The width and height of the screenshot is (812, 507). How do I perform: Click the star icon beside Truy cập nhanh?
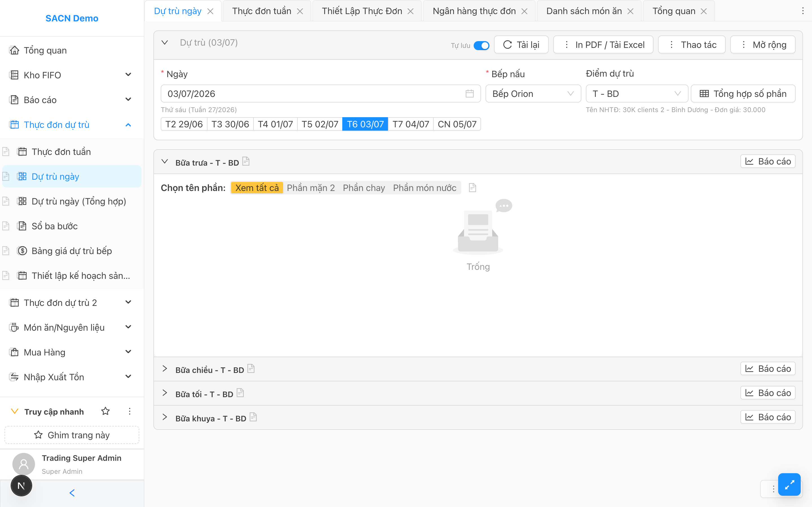pos(105,411)
